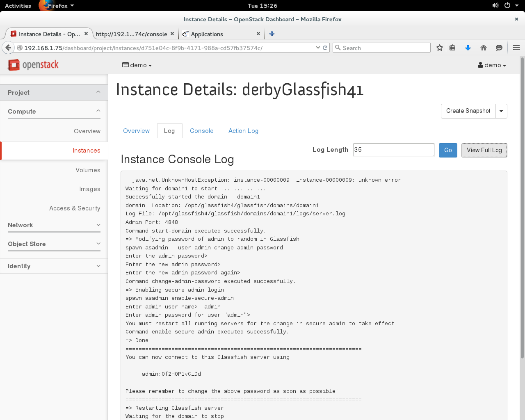Open the GNOME Activities overview
525x420 pixels.
[18, 6]
